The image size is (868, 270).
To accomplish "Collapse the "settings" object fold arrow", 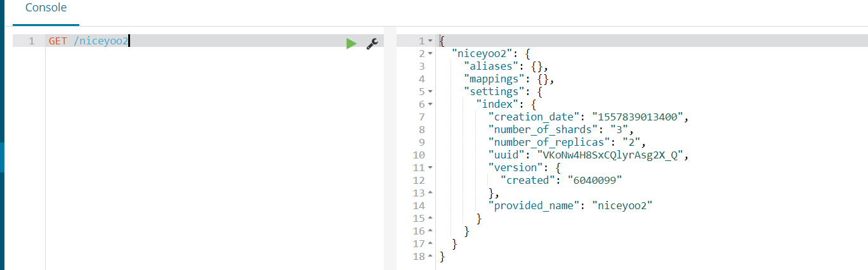I will tap(430, 92).
